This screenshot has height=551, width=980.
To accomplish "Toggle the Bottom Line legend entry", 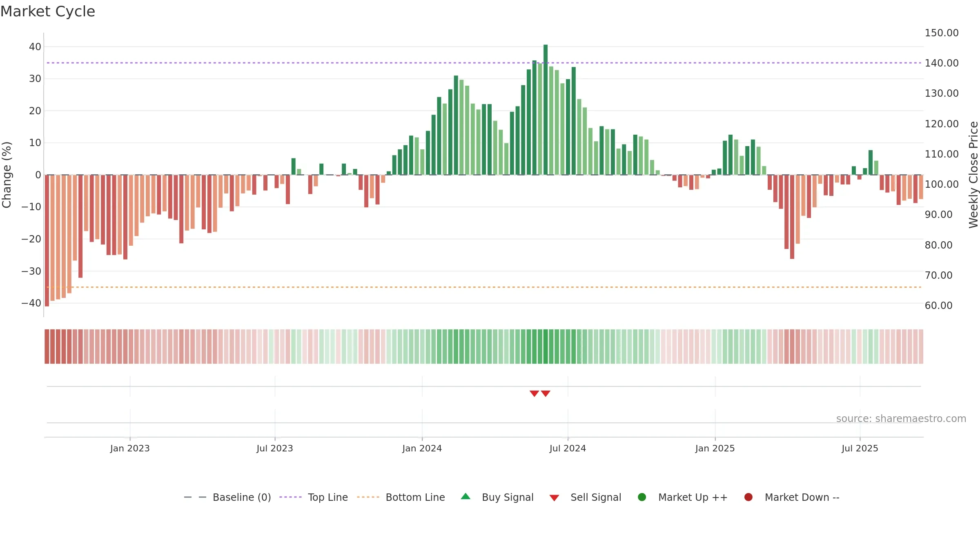I will click(401, 497).
